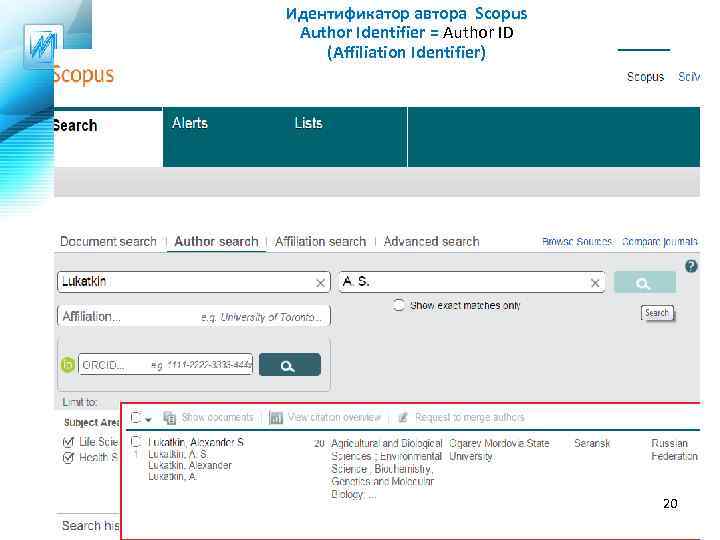720x540 pixels.
Task: Click the document count 20 in results
Action: pyautogui.click(x=320, y=444)
